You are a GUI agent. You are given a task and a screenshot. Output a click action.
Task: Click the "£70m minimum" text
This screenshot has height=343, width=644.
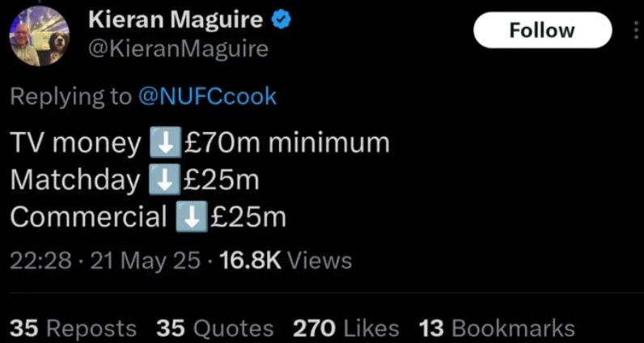tap(286, 143)
